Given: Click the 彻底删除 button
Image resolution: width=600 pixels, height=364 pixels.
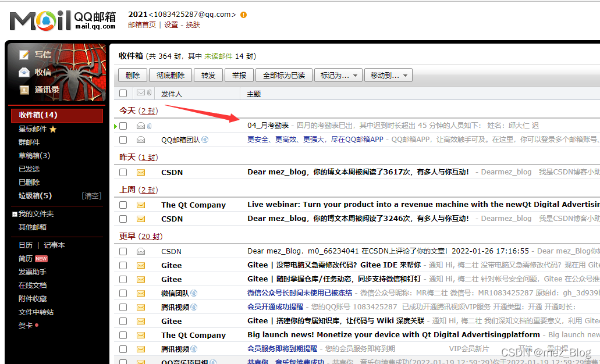Looking at the screenshot, I should [171, 76].
